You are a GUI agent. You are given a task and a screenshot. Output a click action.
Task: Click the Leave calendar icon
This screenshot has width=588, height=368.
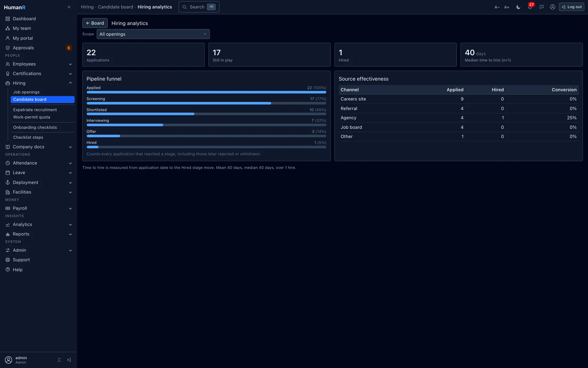(x=8, y=173)
